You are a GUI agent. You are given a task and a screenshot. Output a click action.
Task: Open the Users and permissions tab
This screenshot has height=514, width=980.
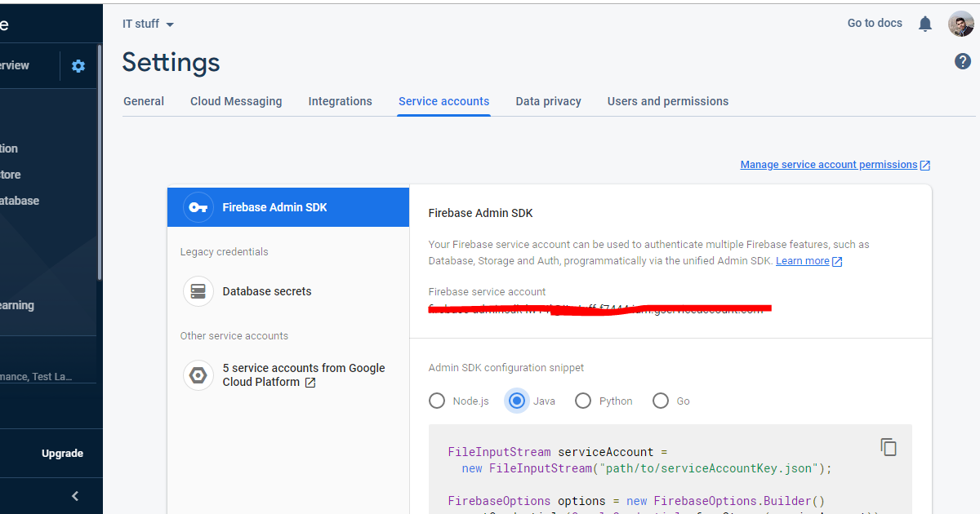pyautogui.click(x=667, y=101)
